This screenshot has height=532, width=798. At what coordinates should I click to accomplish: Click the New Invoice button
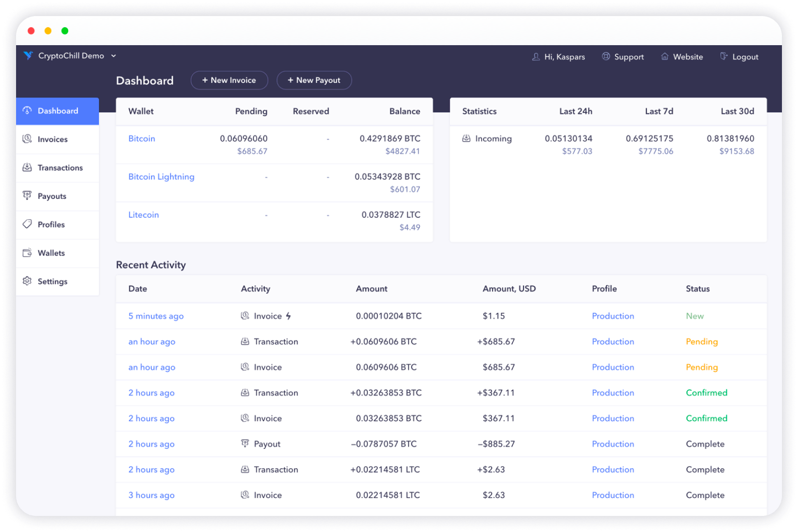(x=229, y=80)
